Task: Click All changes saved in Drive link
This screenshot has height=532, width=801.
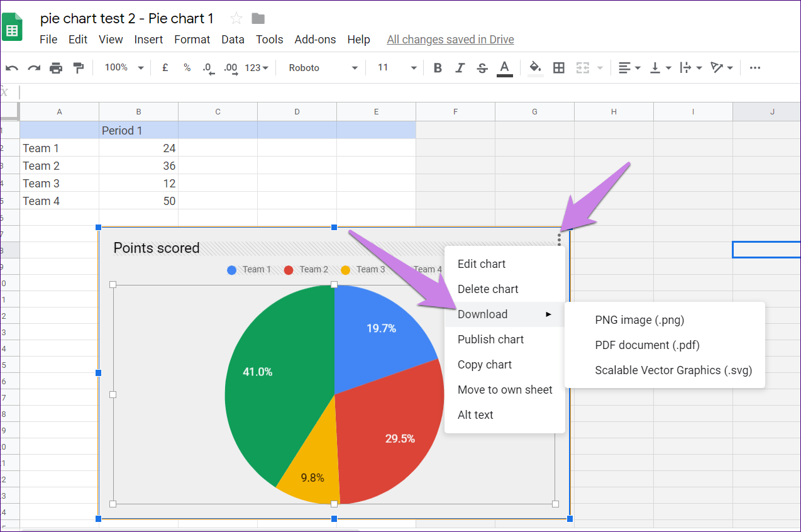Action: tap(450, 40)
